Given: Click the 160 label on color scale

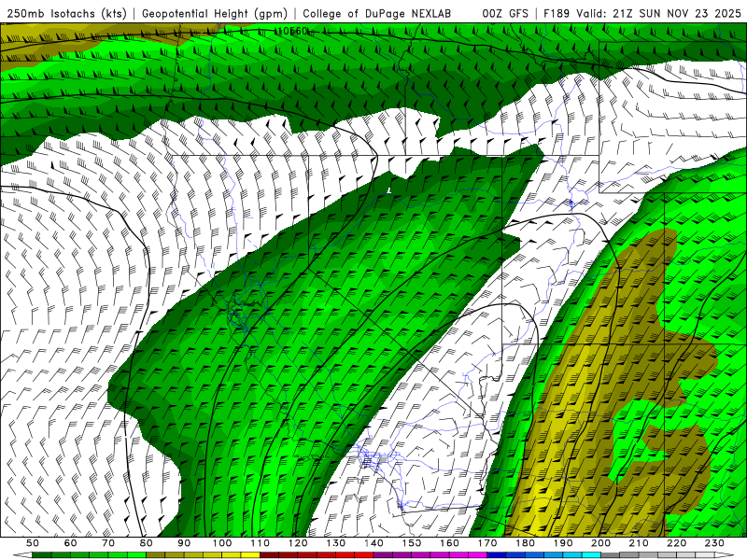Looking at the screenshot, I should 449,543.
